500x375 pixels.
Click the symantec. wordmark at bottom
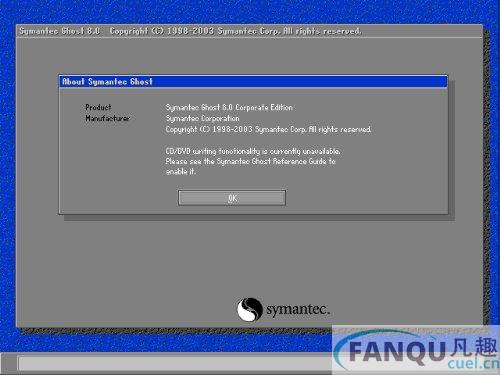click(x=298, y=309)
